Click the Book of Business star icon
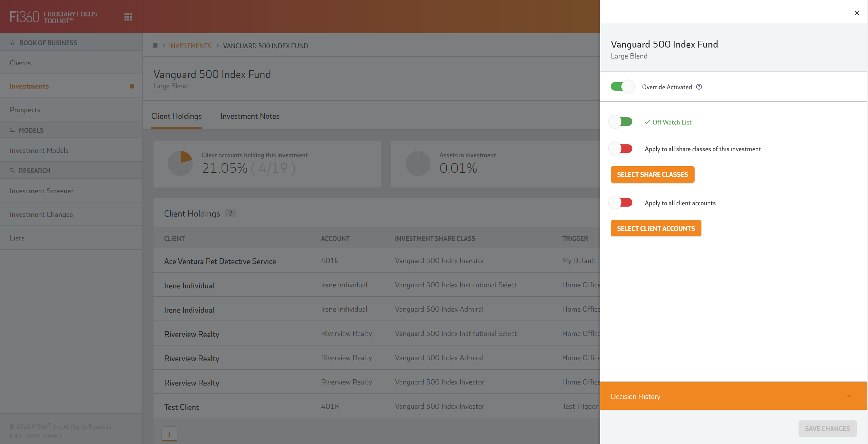 click(x=13, y=43)
